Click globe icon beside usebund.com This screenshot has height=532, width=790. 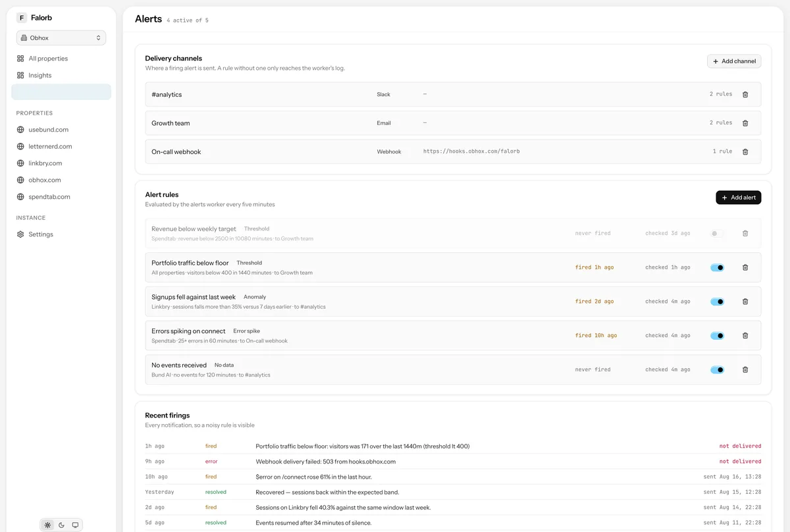pos(20,130)
